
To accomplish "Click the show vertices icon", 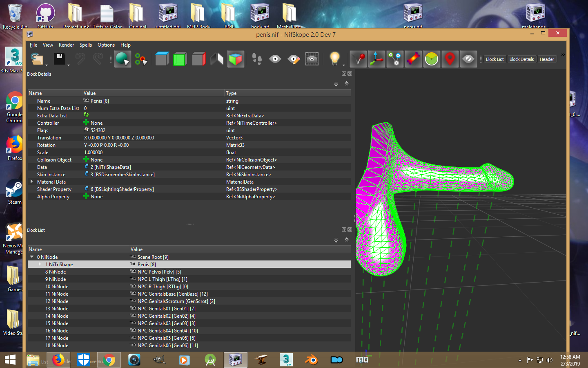I will point(358,59).
